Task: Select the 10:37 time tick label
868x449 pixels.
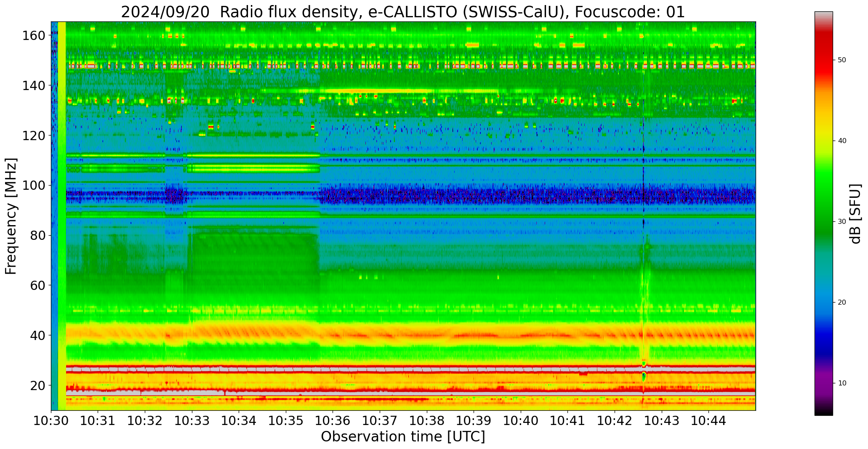Action: (x=380, y=420)
